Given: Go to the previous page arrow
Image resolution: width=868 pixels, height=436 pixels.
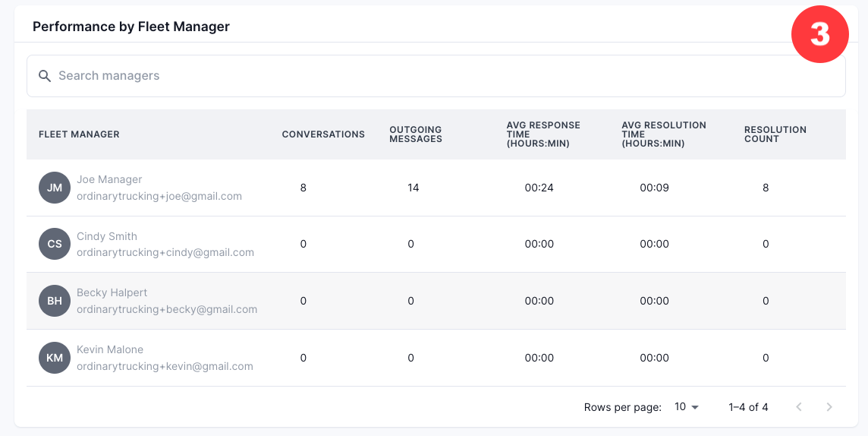Looking at the screenshot, I should 799,407.
